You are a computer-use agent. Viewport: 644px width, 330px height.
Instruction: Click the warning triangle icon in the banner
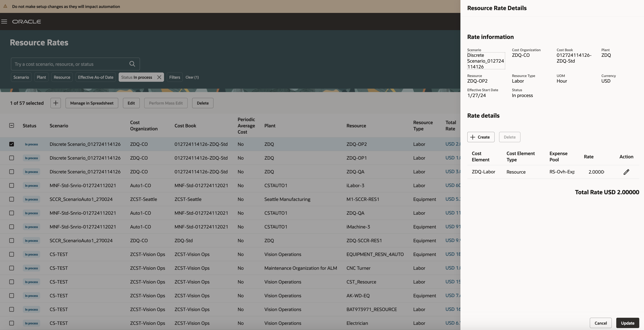(5, 6)
